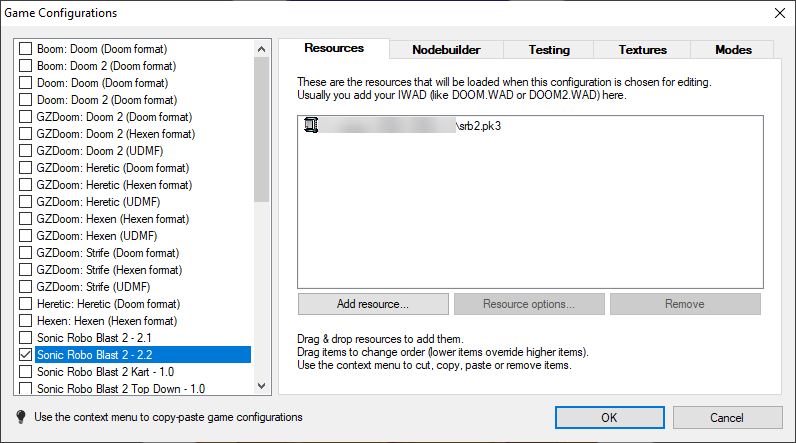Select highlighted 'Sonic Robo Blast 2 - 2.2' row
Image resolution: width=796 pixels, height=443 pixels.
click(x=143, y=355)
